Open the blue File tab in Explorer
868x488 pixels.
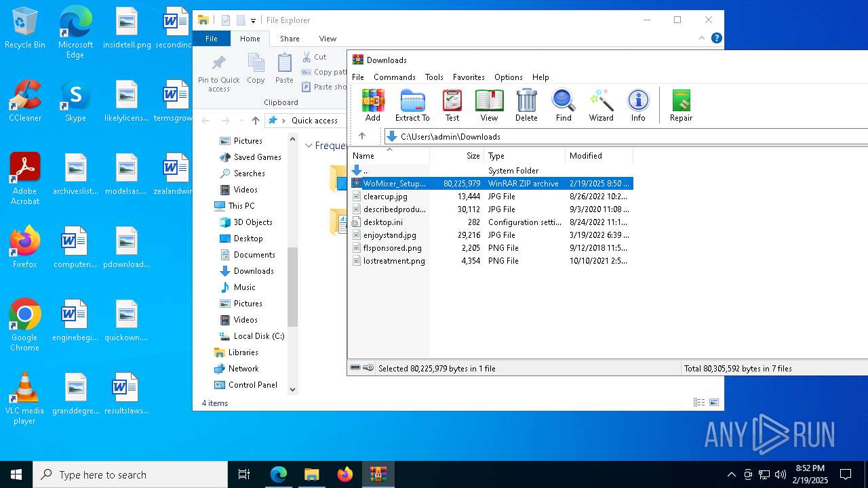(212, 39)
